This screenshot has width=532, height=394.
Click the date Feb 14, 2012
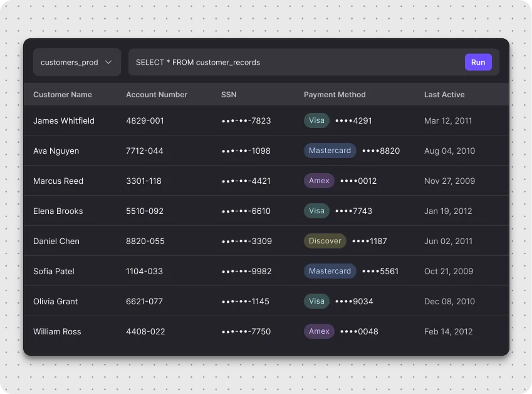click(448, 331)
